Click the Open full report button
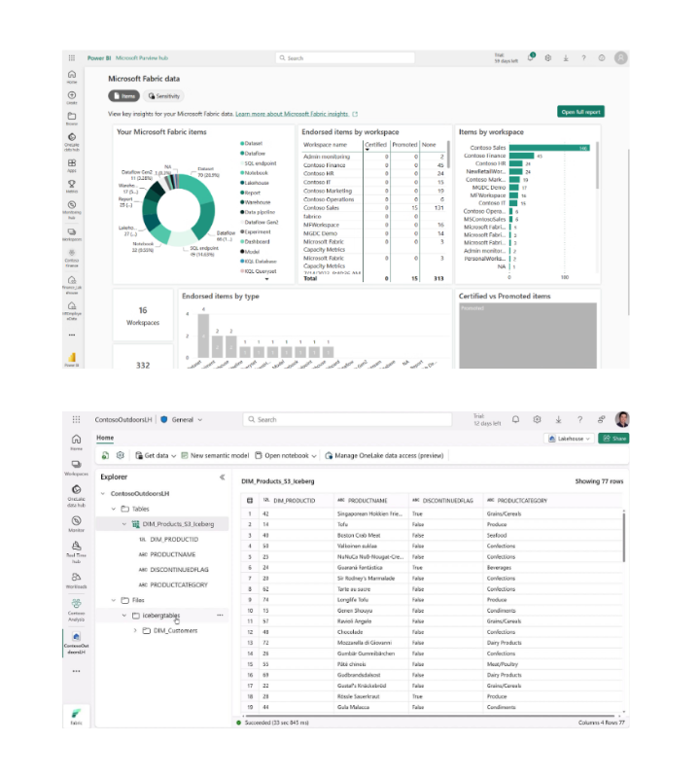Viewport: 700px width, 778px height. click(581, 112)
